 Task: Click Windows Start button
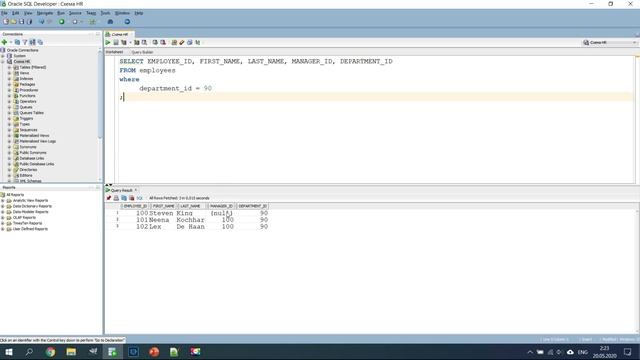click(9, 352)
